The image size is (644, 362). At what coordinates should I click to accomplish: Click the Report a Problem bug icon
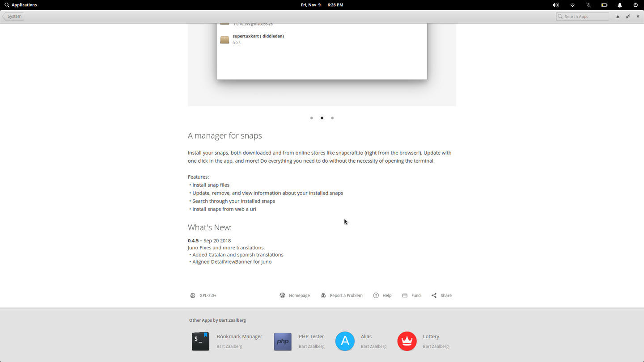pos(323,295)
